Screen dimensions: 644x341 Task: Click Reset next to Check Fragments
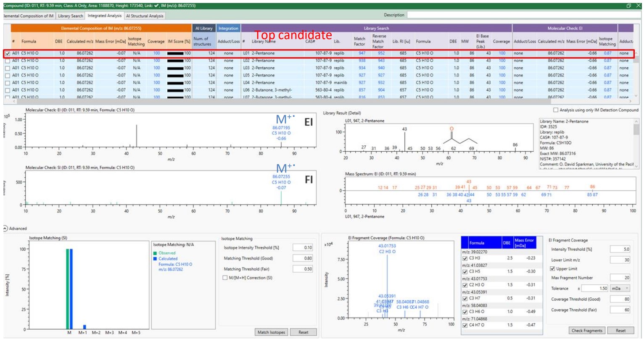pos(620,331)
